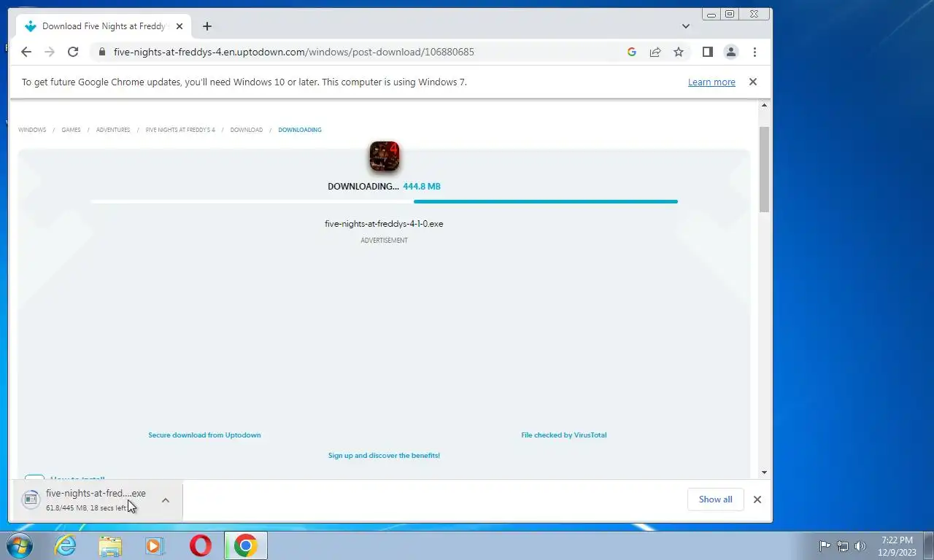Image resolution: width=934 pixels, height=560 pixels.
Task: Share this page via the share icon
Action: (x=655, y=52)
